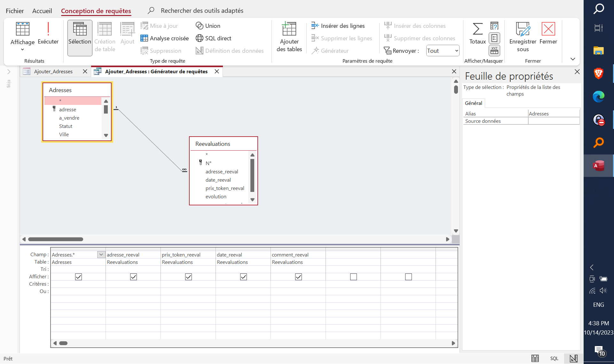Select the Union query type icon
The height and width of the screenshot is (364, 614).
(200, 26)
